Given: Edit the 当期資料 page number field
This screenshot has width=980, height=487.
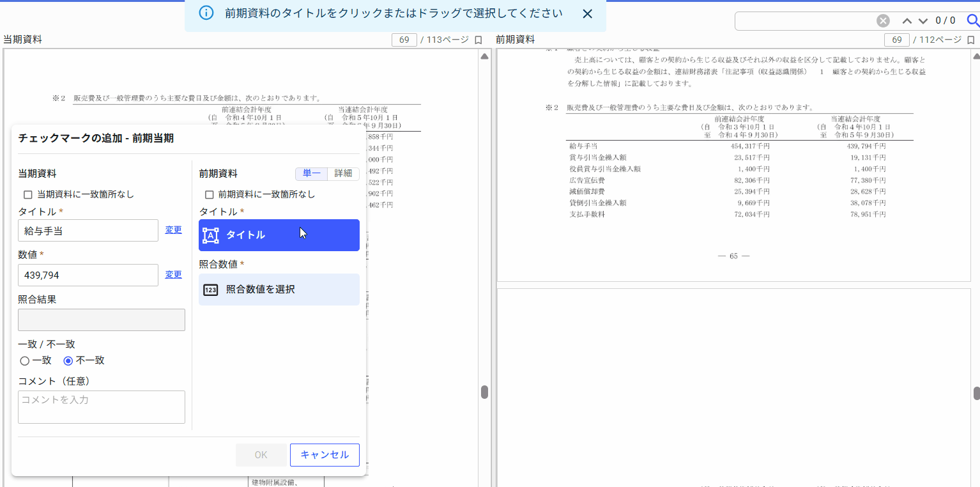Looking at the screenshot, I should pyautogui.click(x=404, y=40).
